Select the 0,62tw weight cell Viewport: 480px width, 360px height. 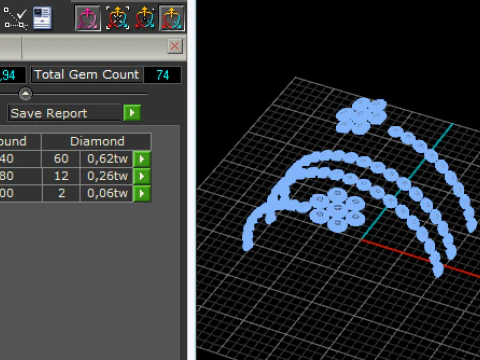point(107,159)
